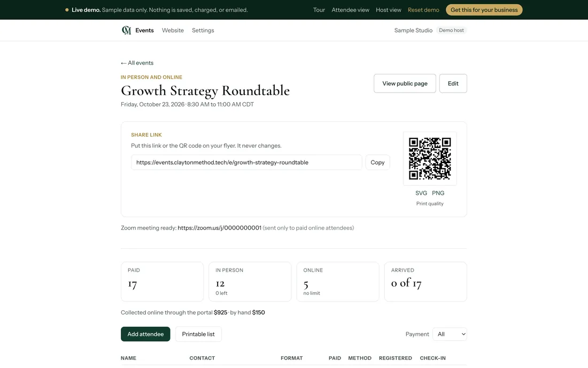Click the Demo host badge

[452, 30]
